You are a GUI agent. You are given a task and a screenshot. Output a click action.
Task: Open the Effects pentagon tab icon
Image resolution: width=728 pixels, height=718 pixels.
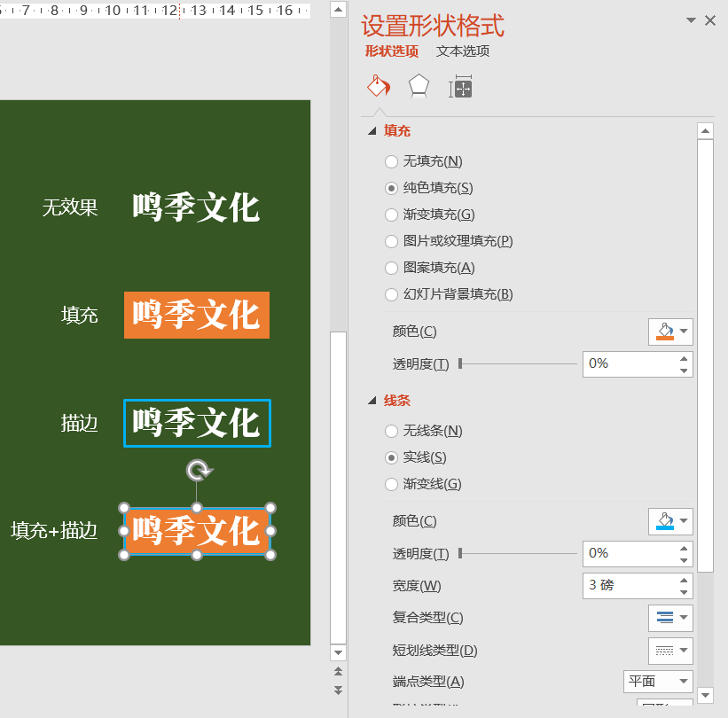click(419, 86)
